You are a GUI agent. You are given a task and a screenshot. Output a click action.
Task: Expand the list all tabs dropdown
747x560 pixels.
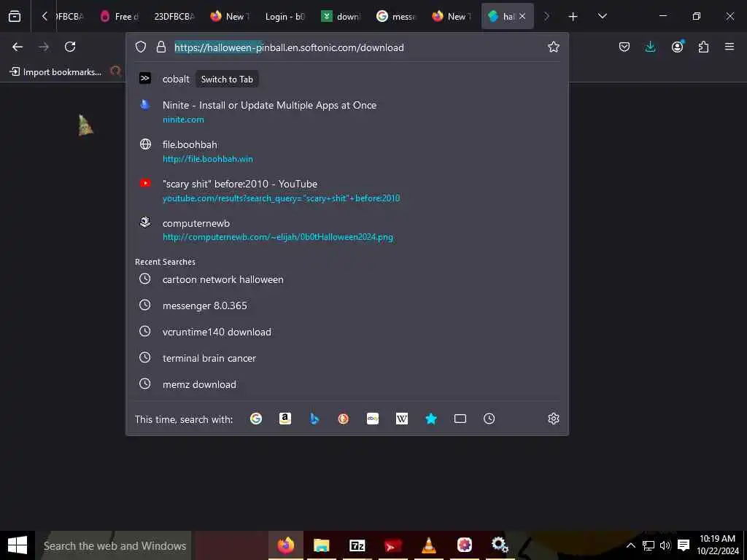602,17
